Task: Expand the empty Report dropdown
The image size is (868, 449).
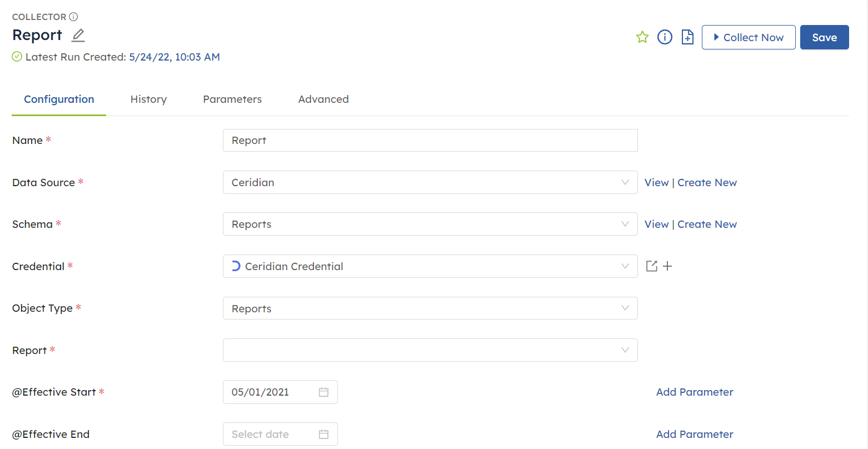Action: (430, 350)
